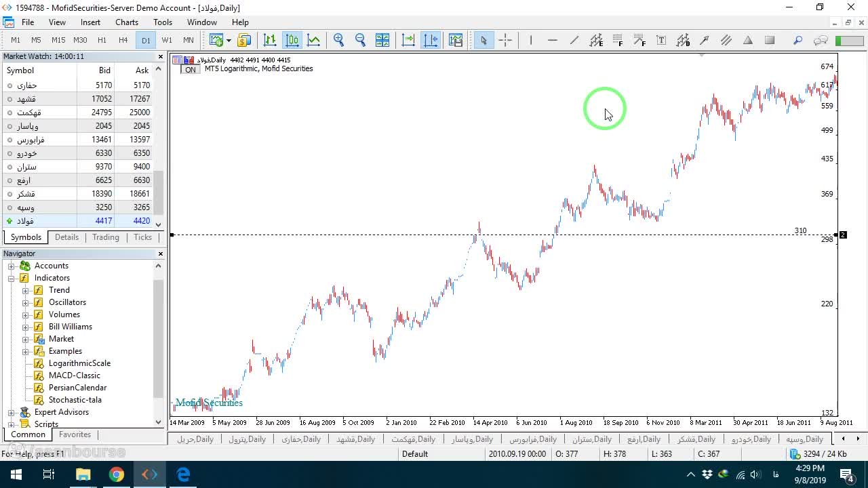Select LogarithmicScale indicator

pyautogui.click(x=79, y=363)
